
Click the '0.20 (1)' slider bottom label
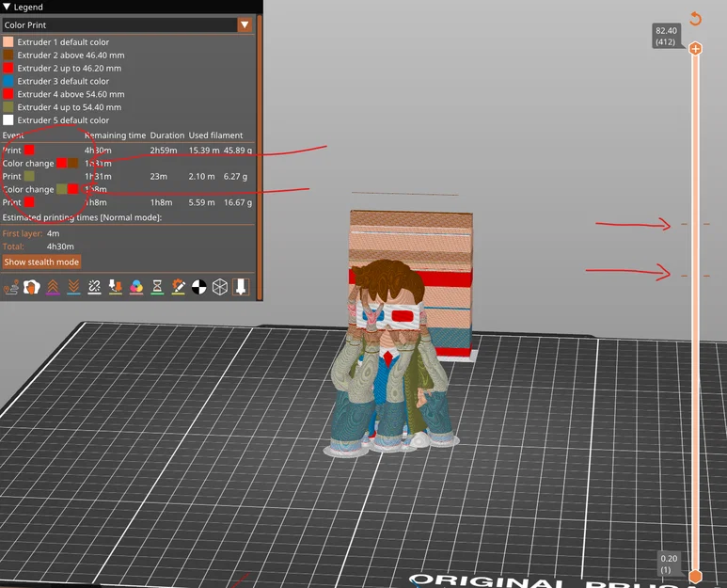coord(669,564)
